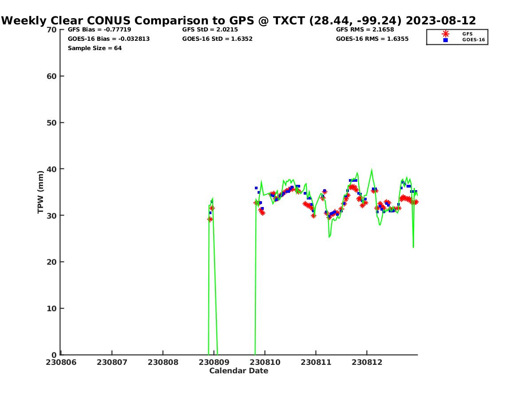This screenshot has width=532, height=399.
Task: Click the 230808 x-axis tick label
Action: click(163, 362)
